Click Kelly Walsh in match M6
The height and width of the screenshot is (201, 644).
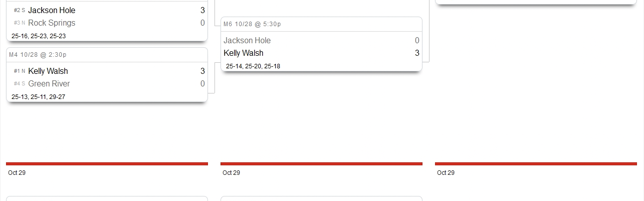click(244, 53)
